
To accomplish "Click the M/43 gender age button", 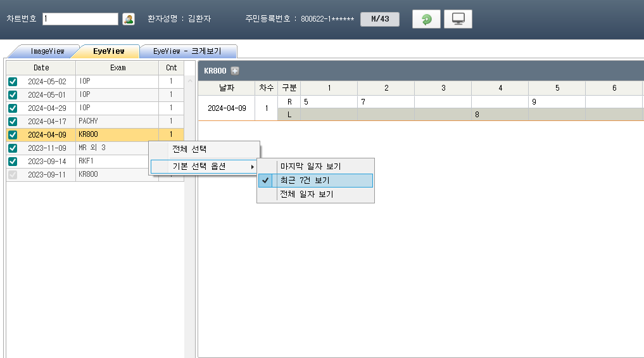I will 380,19.
